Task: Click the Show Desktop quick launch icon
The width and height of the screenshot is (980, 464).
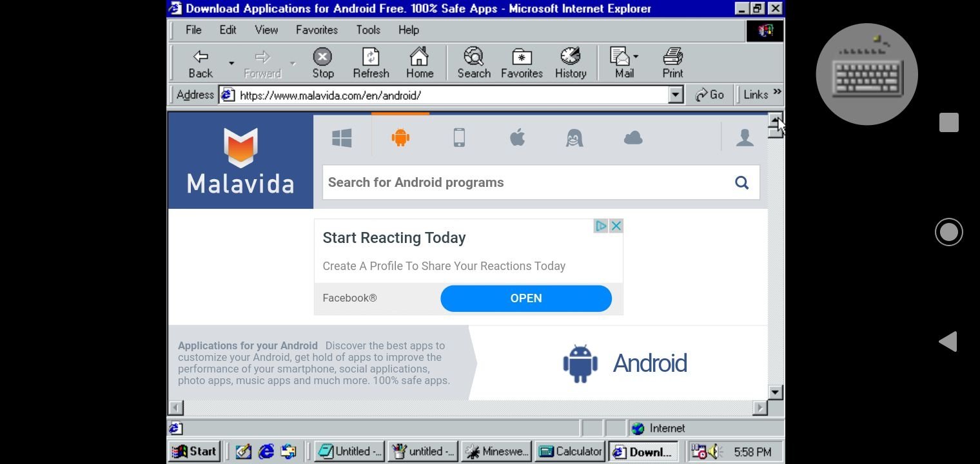Action: click(243, 452)
